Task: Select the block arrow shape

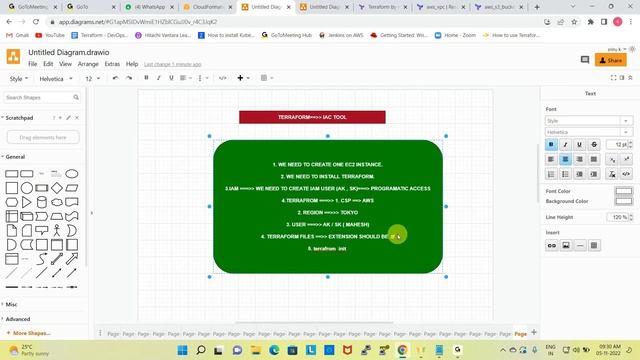Action: click(x=72, y=259)
